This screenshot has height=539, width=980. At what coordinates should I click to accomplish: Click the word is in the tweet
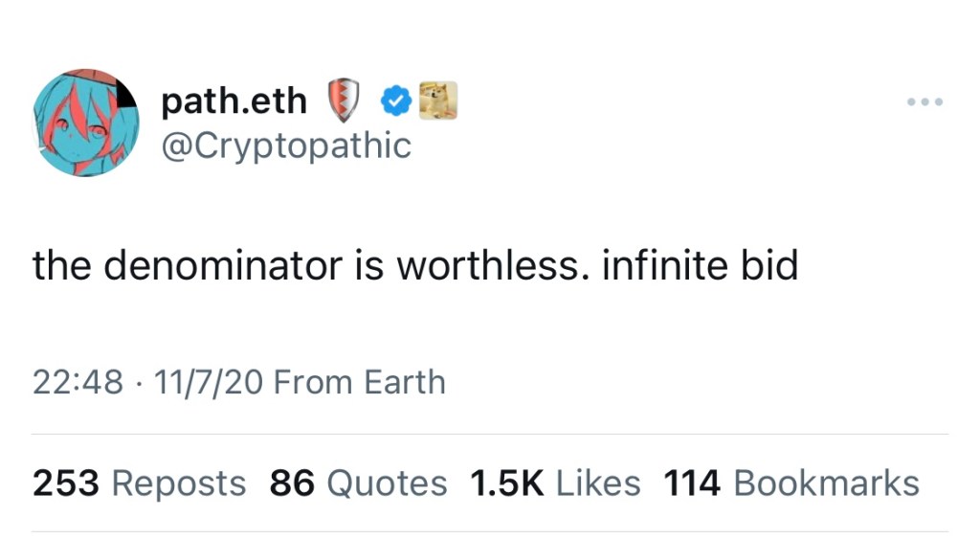pyautogui.click(x=369, y=265)
